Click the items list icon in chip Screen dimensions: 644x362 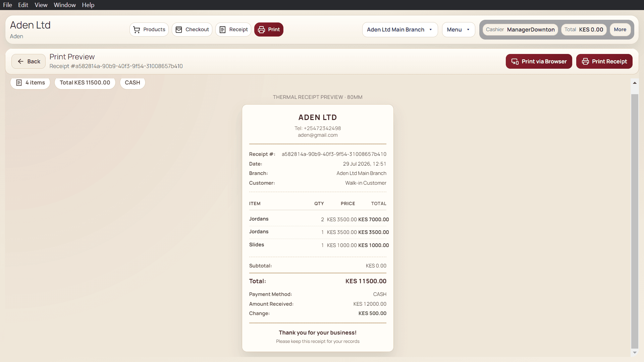coord(19,83)
